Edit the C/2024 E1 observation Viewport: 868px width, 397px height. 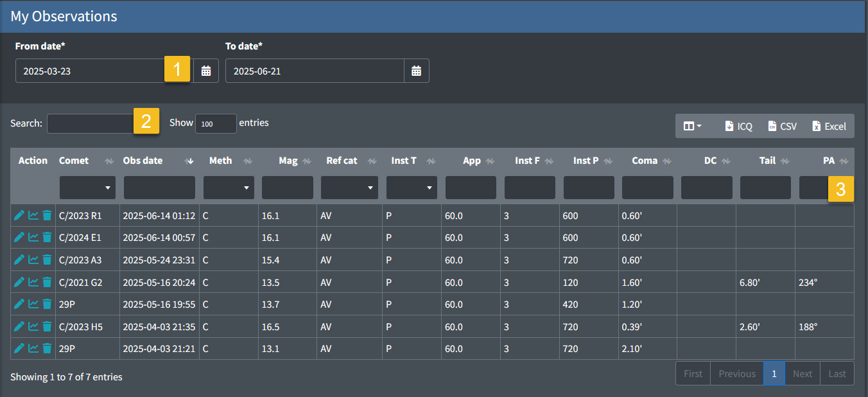click(19, 238)
